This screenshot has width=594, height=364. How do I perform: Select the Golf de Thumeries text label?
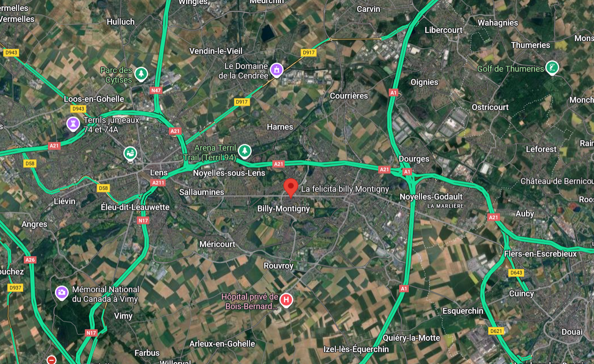[x=511, y=68]
